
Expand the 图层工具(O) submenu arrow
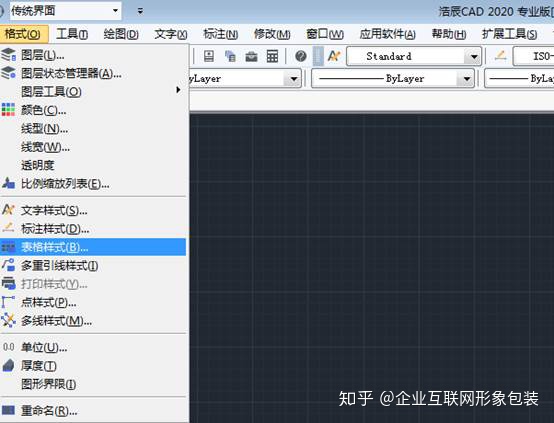click(x=178, y=90)
